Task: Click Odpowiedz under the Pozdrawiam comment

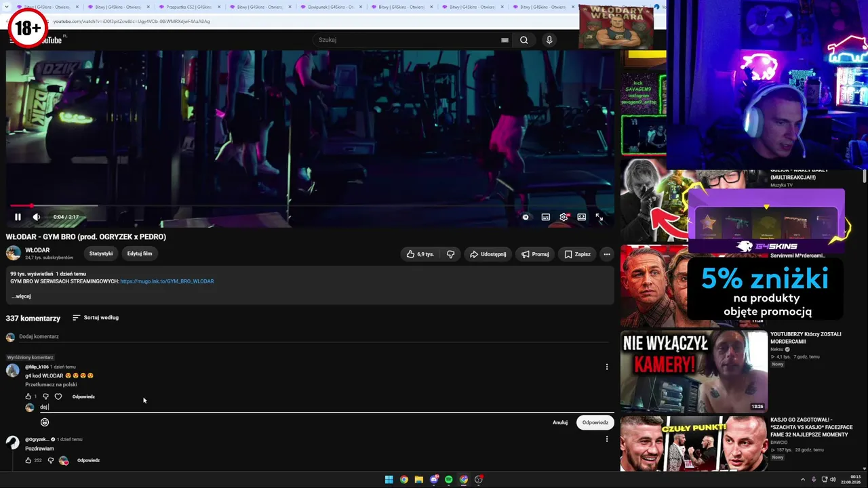Action: point(88,460)
